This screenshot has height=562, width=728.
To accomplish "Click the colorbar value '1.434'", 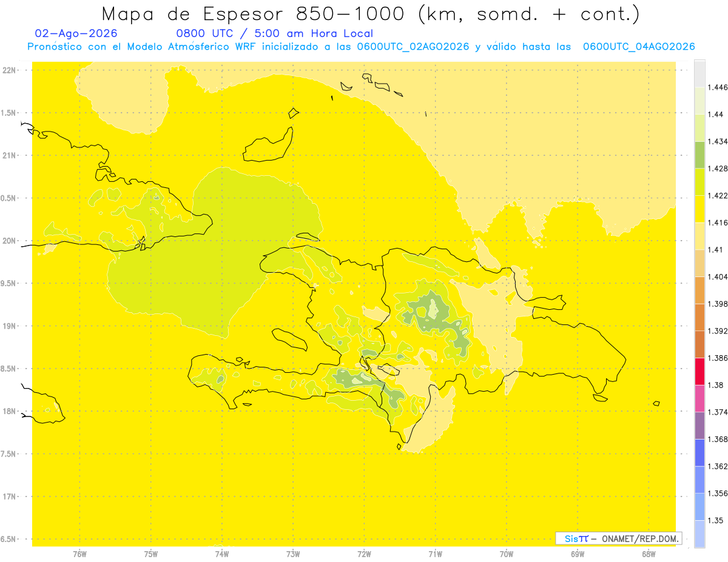I will click(717, 141).
